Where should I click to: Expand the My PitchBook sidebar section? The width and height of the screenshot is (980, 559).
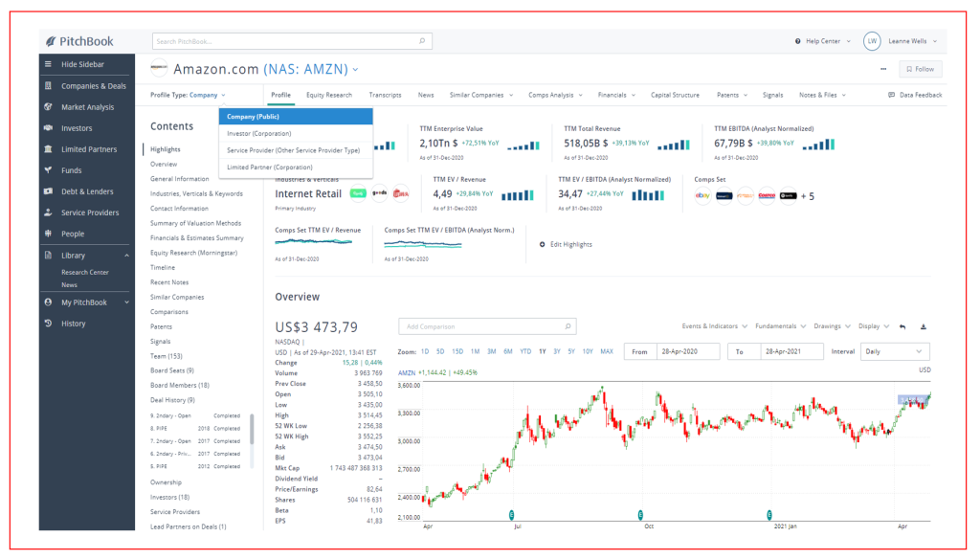click(127, 302)
